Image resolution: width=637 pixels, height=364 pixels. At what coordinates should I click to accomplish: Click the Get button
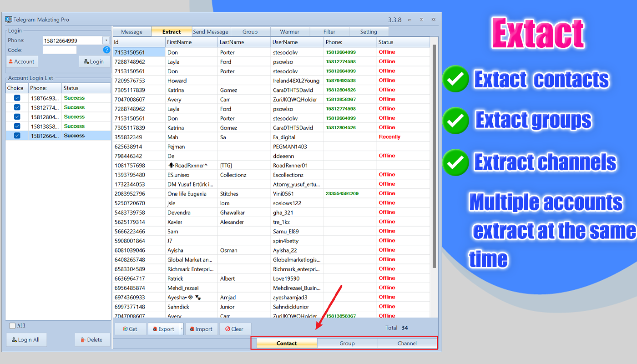pos(130,329)
